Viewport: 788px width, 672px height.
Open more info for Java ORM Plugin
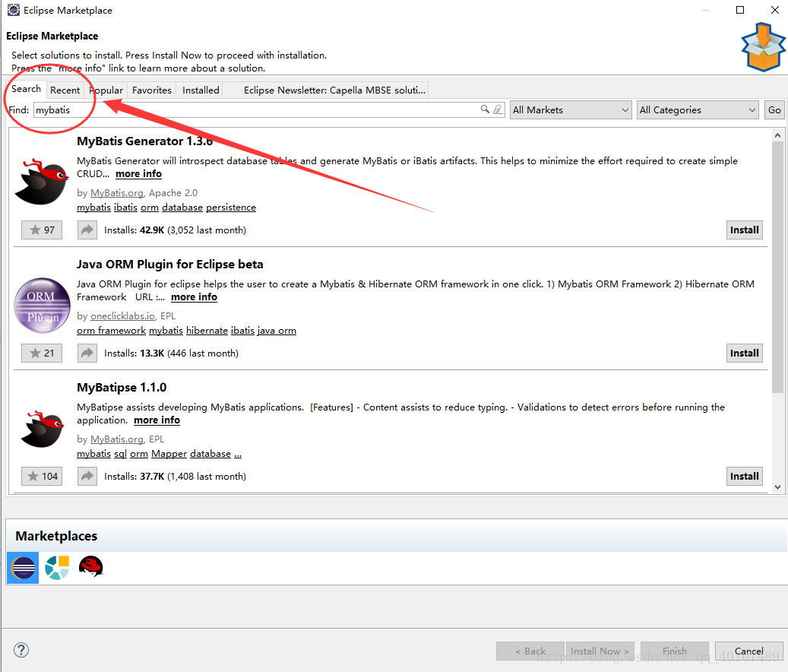tap(194, 297)
